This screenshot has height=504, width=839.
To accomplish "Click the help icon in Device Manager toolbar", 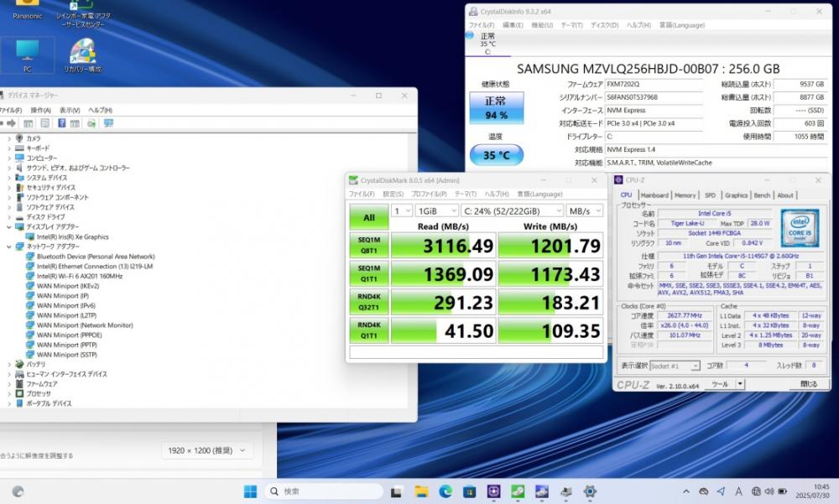I will click(61, 123).
